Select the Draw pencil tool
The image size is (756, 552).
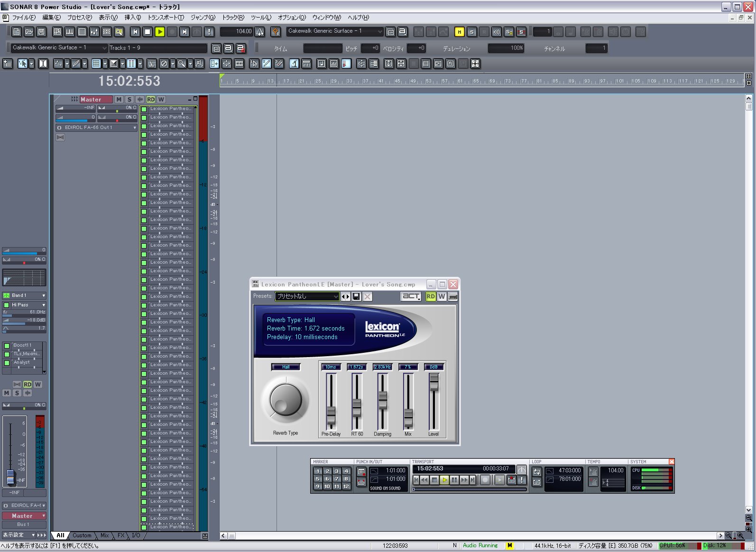tap(75, 64)
